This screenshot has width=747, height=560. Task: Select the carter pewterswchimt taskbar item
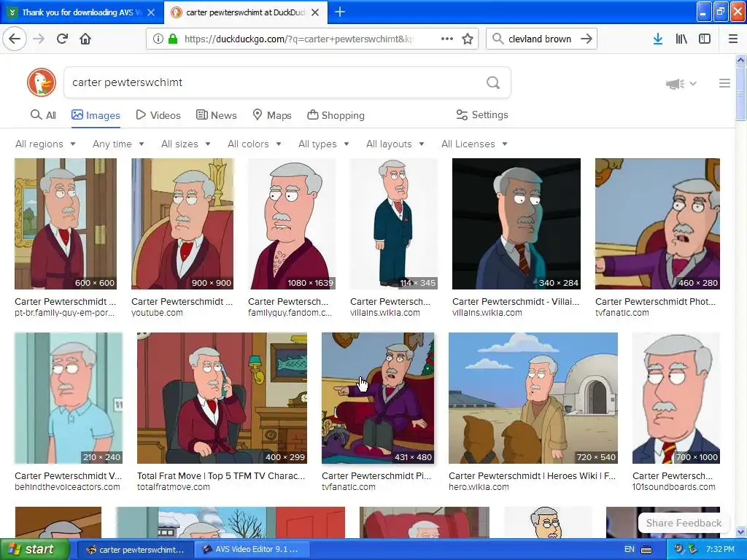(x=135, y=549)
